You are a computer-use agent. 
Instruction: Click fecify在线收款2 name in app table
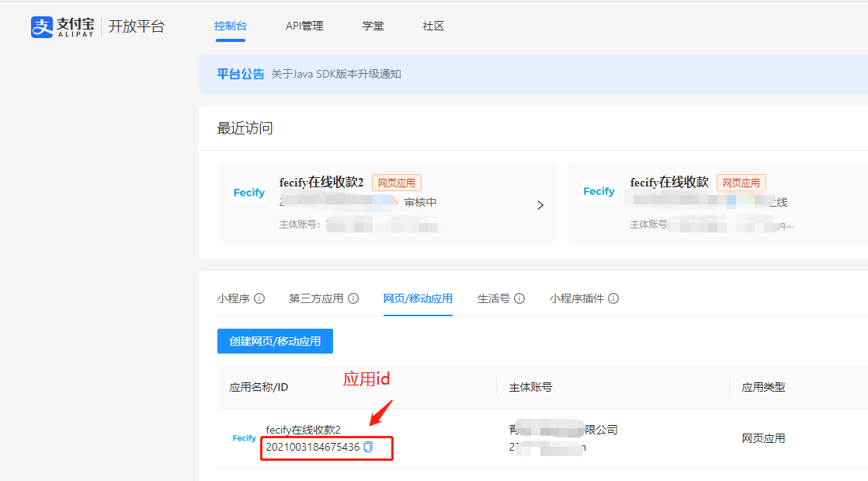tap(304, 430)
